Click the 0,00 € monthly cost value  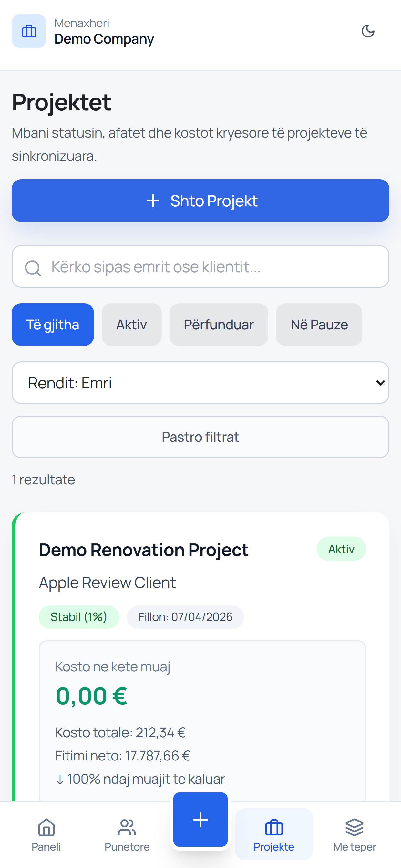point(92,696)
